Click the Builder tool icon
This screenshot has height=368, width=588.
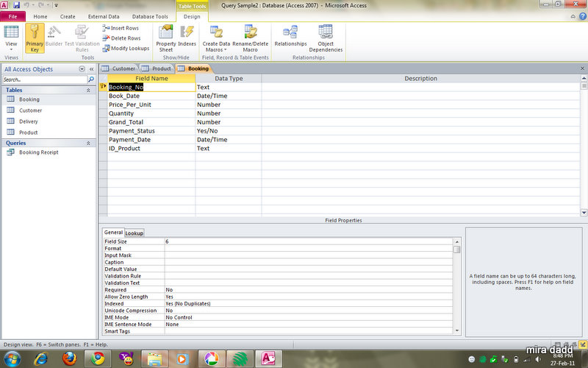(54, 36)
